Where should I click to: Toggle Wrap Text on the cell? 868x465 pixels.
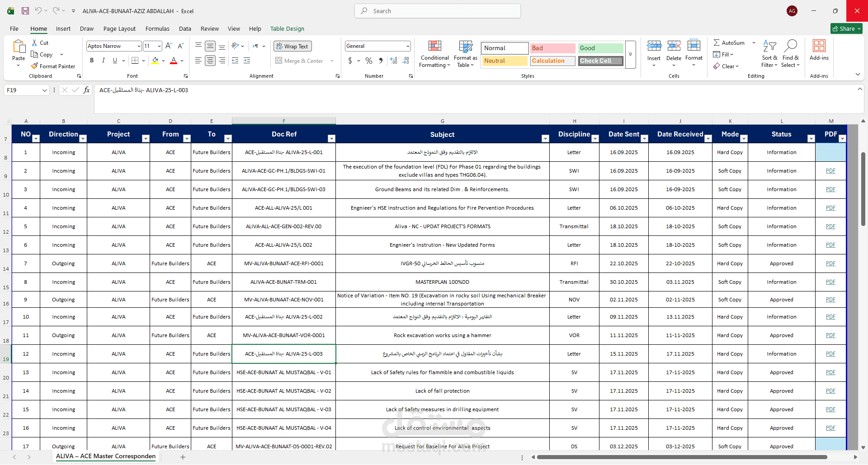[292, 46]
